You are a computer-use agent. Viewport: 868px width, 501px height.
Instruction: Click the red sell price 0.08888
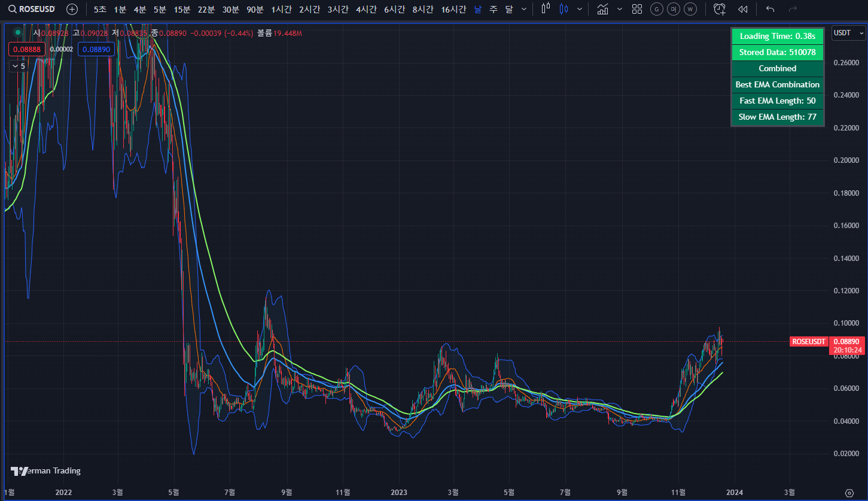click(x=27, y=49)
